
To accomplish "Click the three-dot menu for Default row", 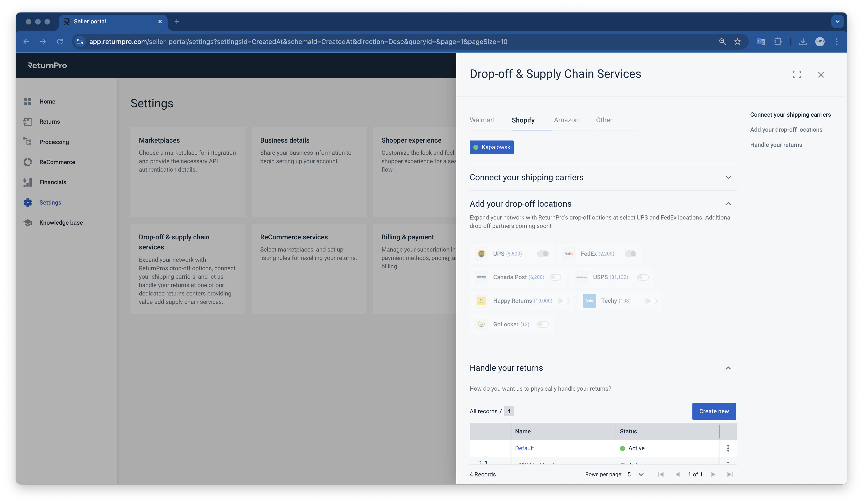I will 728,448.
